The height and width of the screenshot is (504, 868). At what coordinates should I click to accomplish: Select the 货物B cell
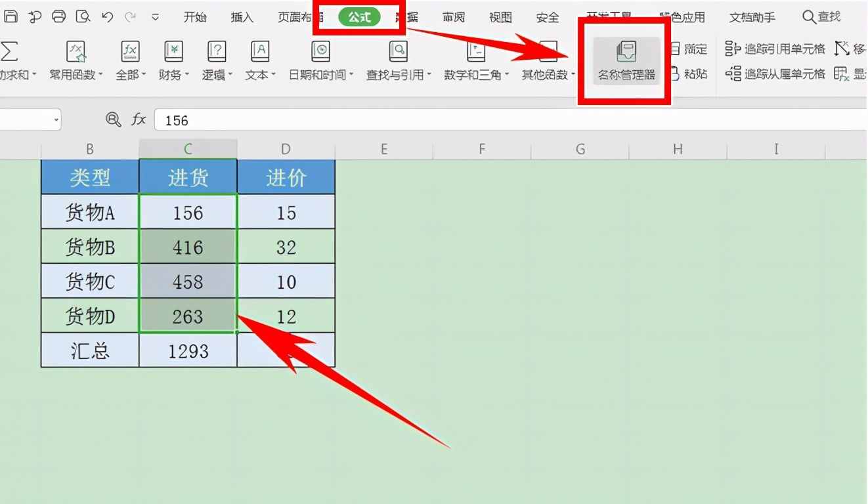[90, 247]
